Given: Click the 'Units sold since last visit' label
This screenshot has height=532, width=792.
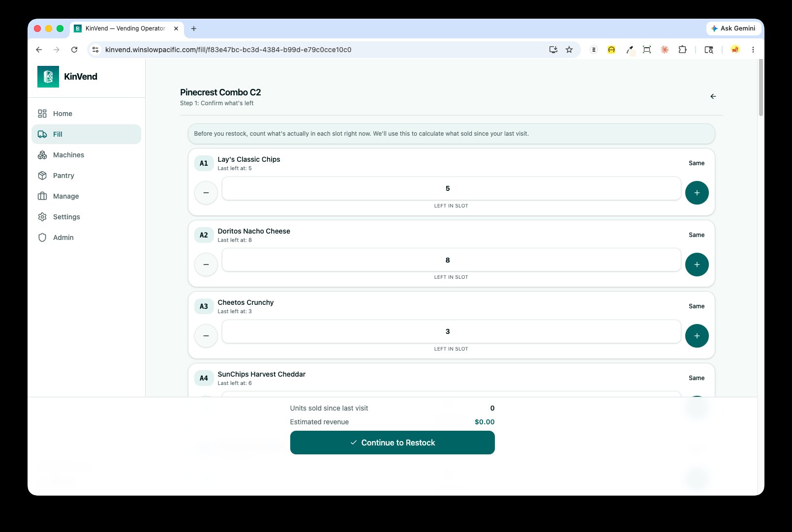Looking at the screenshot, I should [329, 408].
